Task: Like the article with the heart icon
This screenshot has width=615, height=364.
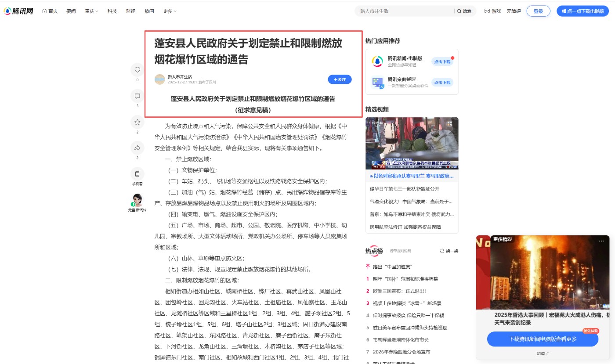Action: [x=137, y=70]
